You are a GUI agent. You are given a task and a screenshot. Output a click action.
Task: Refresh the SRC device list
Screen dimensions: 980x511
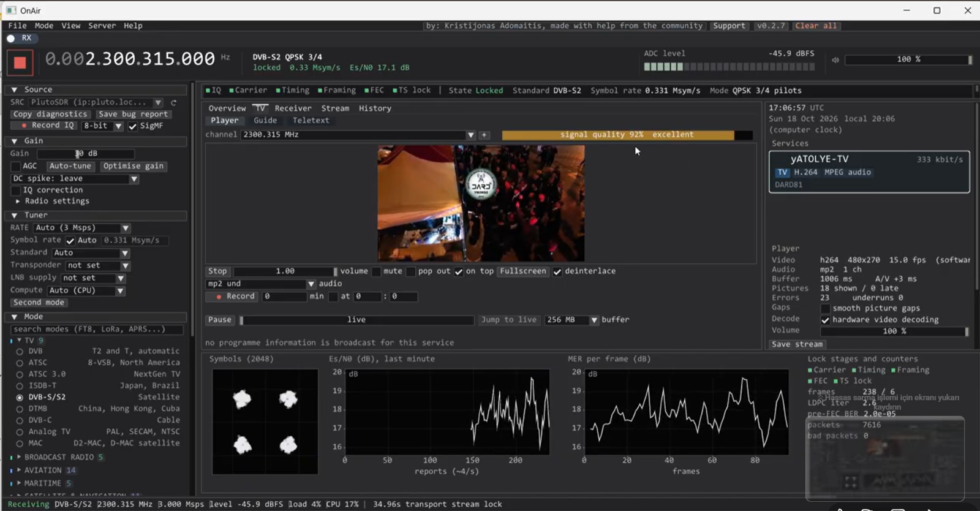[173, 102]
